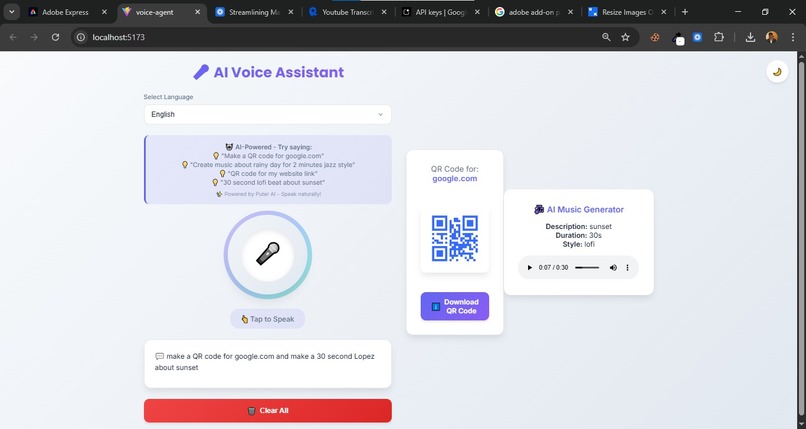Click the 'Style: lofi' text

coord(579,244)
